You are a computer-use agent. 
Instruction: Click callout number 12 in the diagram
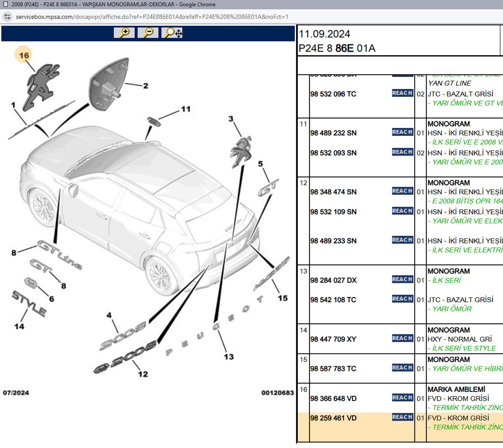[x=143, y=374]
